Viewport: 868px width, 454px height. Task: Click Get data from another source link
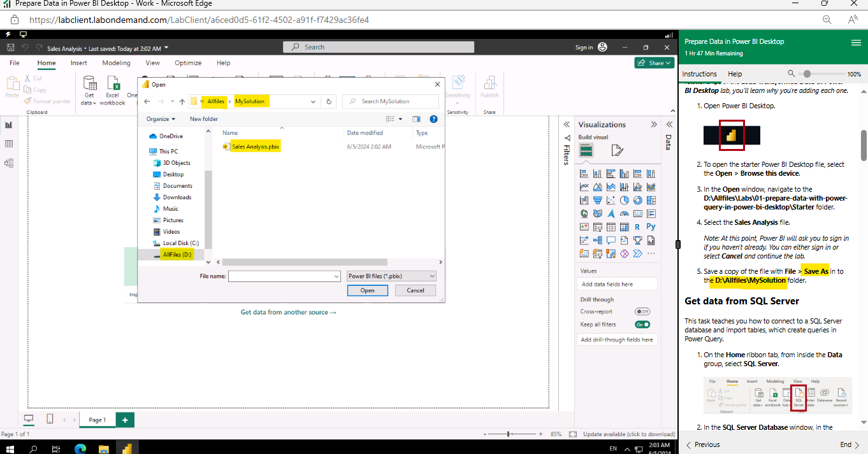[x=288, y=312]
